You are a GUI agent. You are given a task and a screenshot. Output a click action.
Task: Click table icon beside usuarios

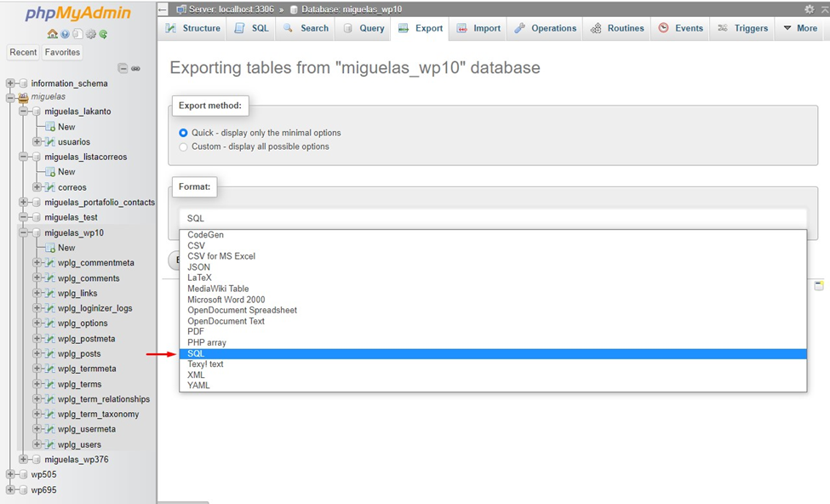pos(50,142)
